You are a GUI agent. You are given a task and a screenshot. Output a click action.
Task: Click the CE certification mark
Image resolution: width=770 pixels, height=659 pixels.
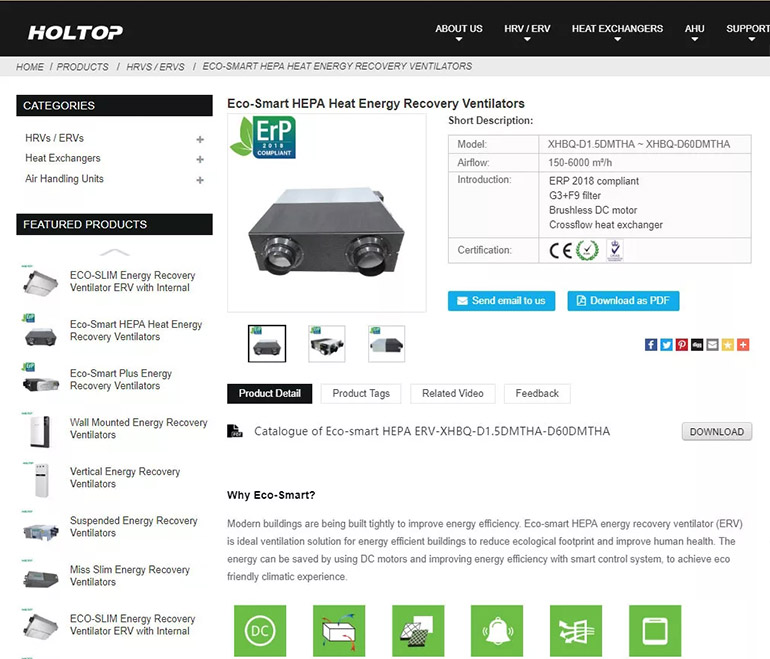point(560,250)
